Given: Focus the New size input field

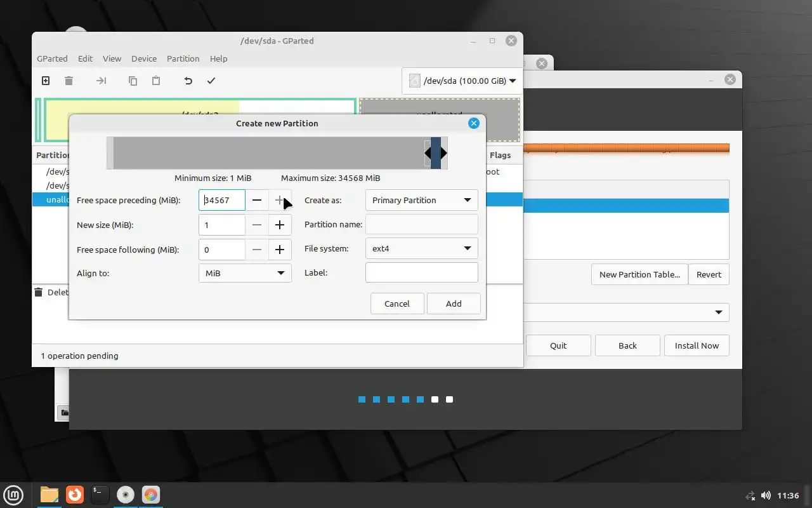Looking at the screenshot, I should point(222,225).
